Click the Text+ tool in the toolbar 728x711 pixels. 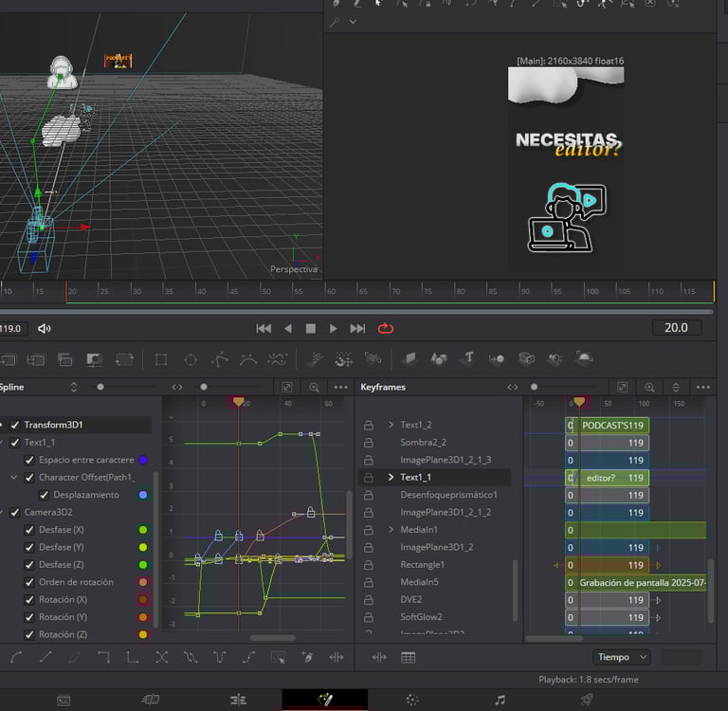tap(468, 359)
